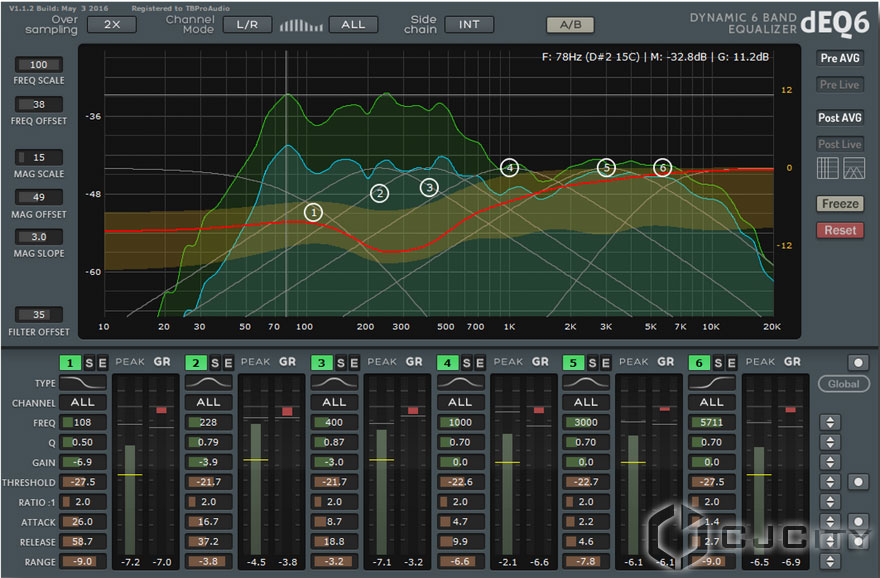Click the channel meter bars icon in header
Image resolution: width=880 pixels, height=578 pixels.
[301, 25]
